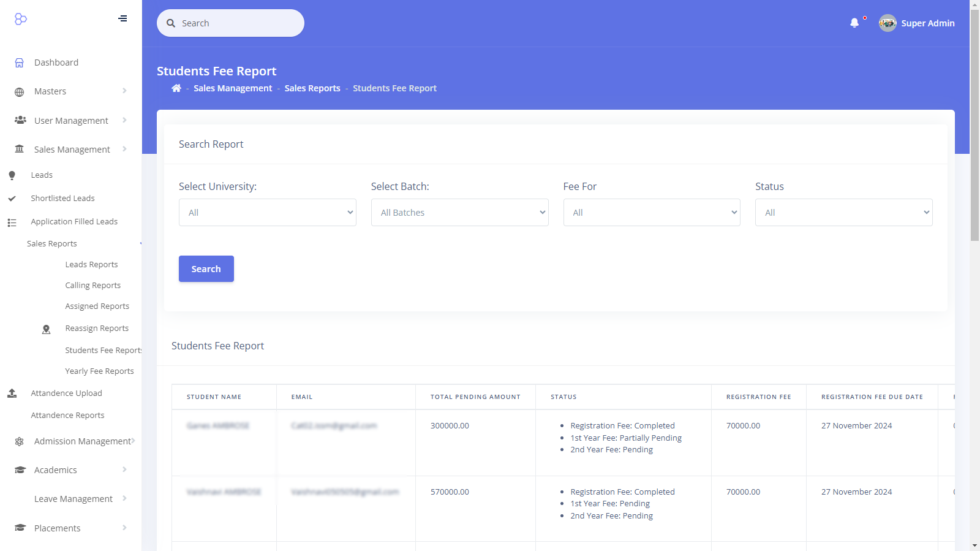Click the Super Admin avatar picture
This screenshot has width=980, height=551.
tap(887, 23)
